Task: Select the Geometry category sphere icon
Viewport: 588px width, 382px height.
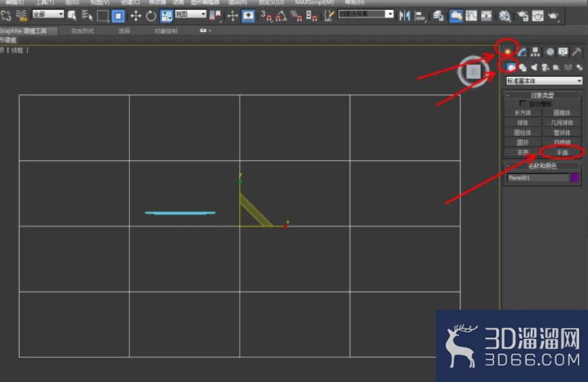Action: tap(511, 68)
